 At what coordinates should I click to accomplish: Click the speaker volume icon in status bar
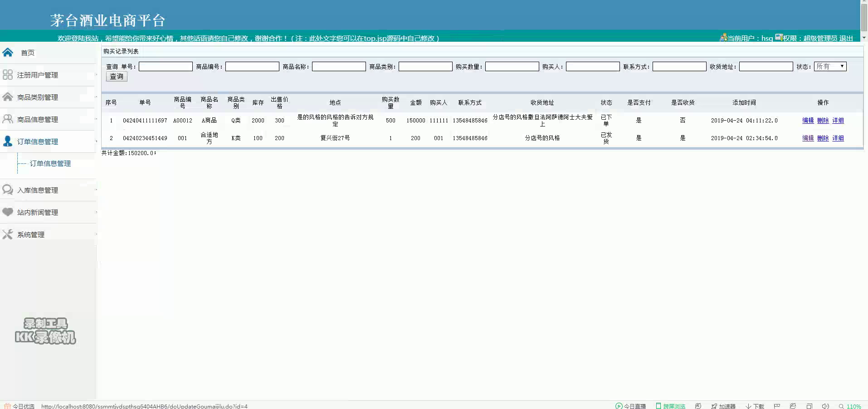click(x=825, y=406)
